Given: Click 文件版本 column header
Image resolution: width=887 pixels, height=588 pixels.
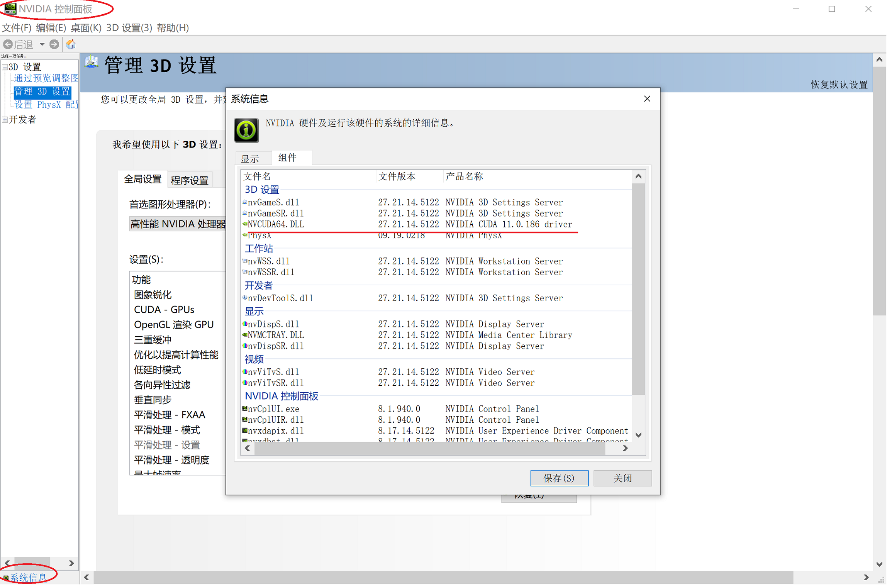Looking at the screenshot, I should 409,176.
